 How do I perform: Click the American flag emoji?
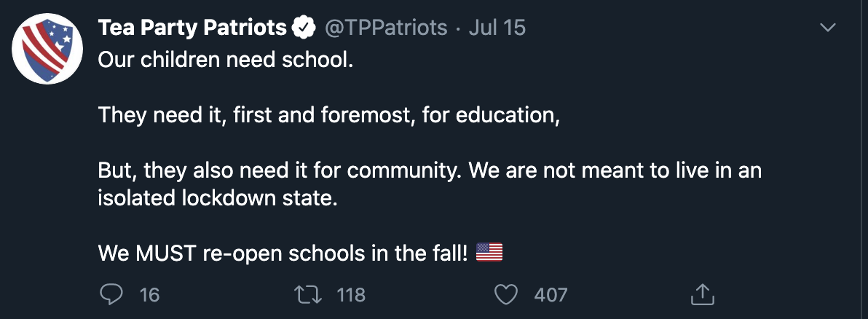(x=489, y=253)
